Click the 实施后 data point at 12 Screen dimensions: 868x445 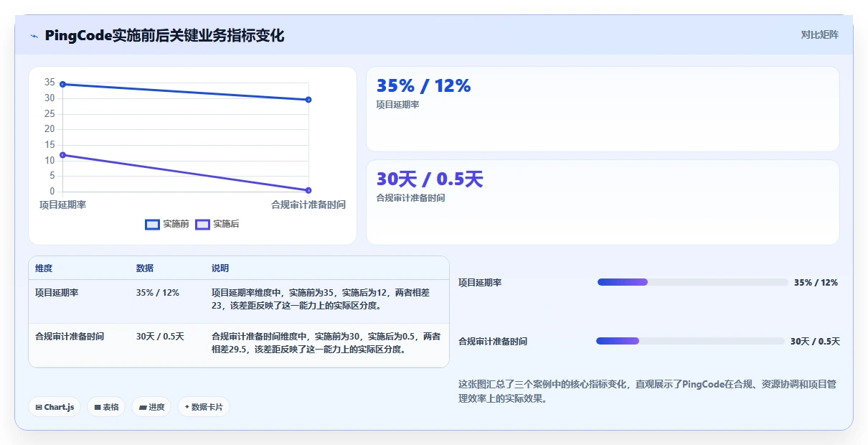(62, 155)
